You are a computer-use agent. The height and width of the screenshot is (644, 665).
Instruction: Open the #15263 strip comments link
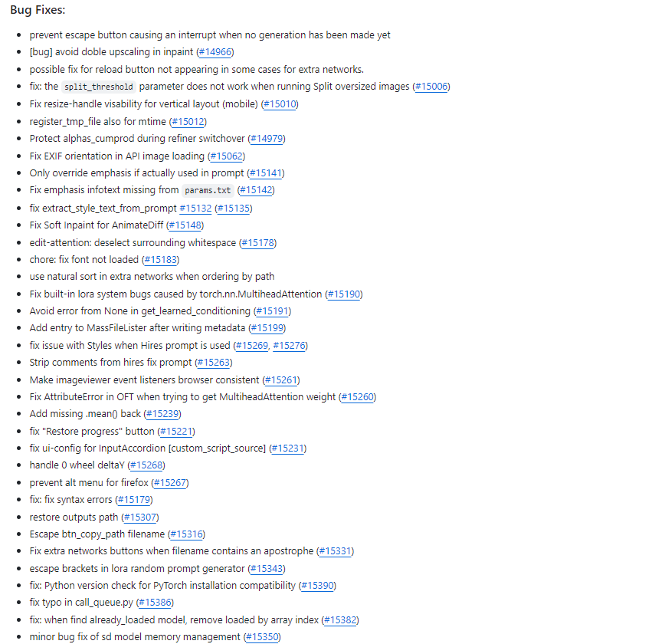[x=214, y=363]
